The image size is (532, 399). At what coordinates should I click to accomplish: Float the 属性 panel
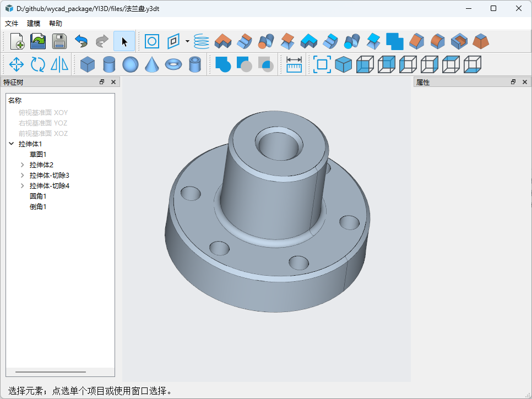tap(513, 81)
